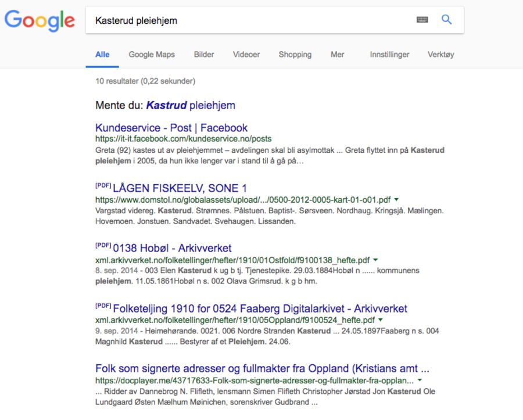
Task: Open Folketeljing 1910 for 0524 Faaberg result
Action: pyautogui.click(x=260, y=308)
